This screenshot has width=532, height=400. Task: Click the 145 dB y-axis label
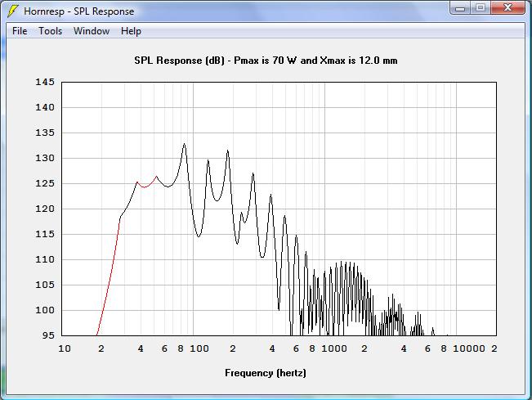pos(45,82)
